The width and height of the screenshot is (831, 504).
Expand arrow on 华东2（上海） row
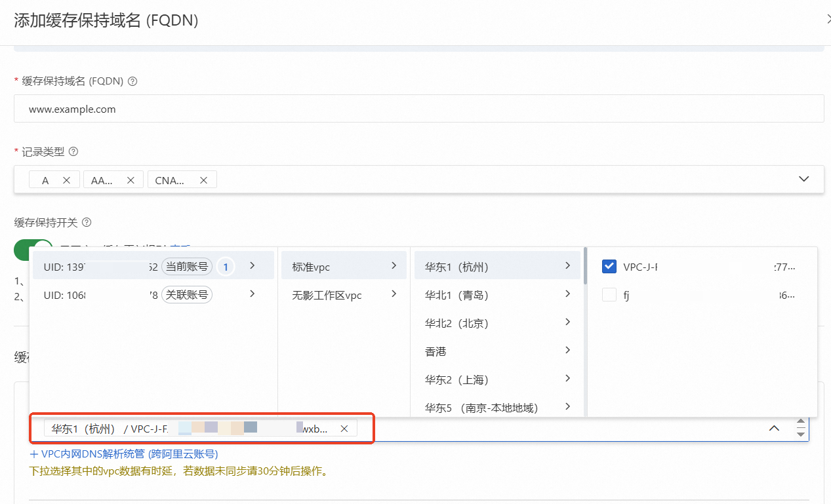(x=568, y=378)
